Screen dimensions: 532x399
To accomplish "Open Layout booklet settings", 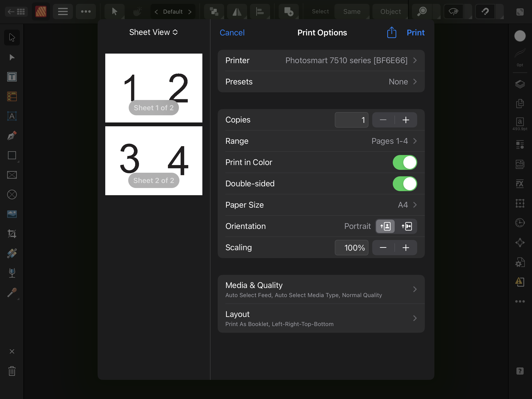I will [321, 318].
